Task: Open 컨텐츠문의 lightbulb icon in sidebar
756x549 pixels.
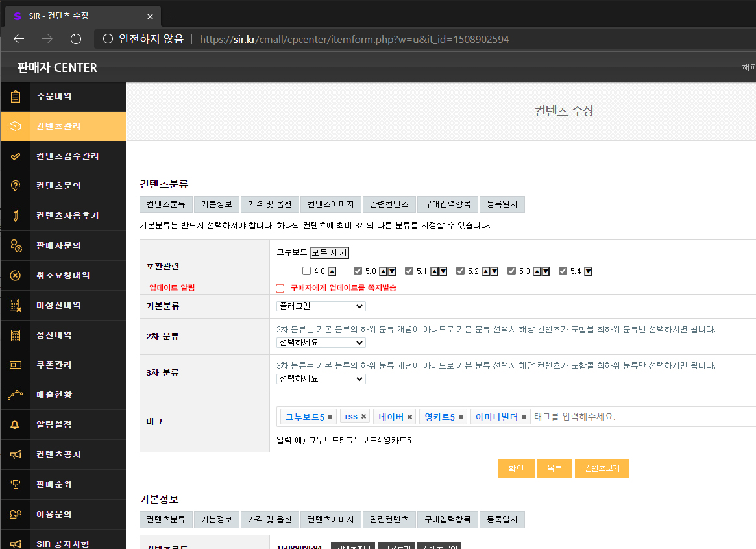Action: click(15, 186)
